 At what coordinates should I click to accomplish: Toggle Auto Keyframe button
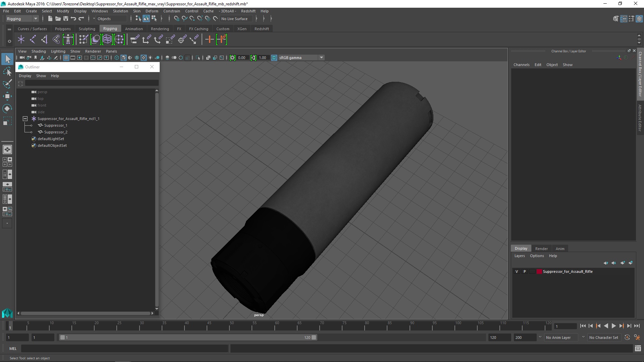click(x=627, y=338)
